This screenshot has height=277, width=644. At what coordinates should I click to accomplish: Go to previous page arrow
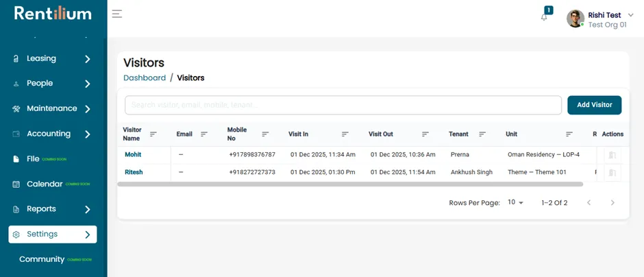pyautogui.click(x=589, y=203)
